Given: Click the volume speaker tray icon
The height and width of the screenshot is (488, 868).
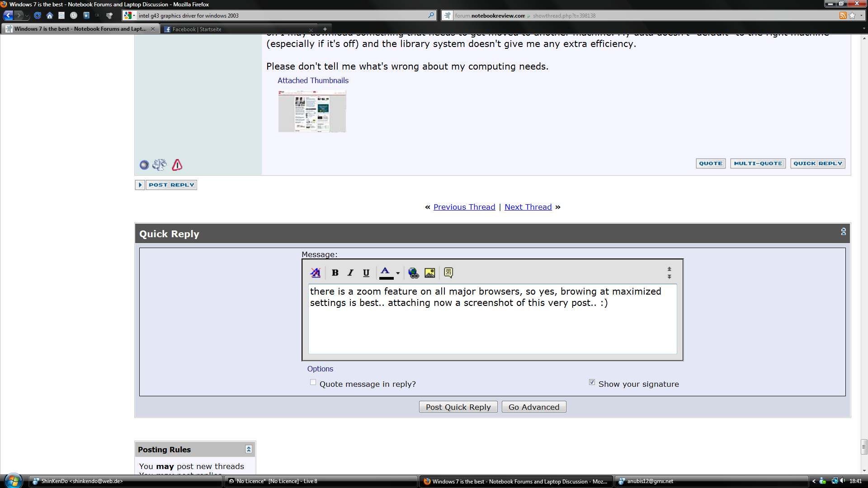Looking at the screenshot, I should pos(843,481).
